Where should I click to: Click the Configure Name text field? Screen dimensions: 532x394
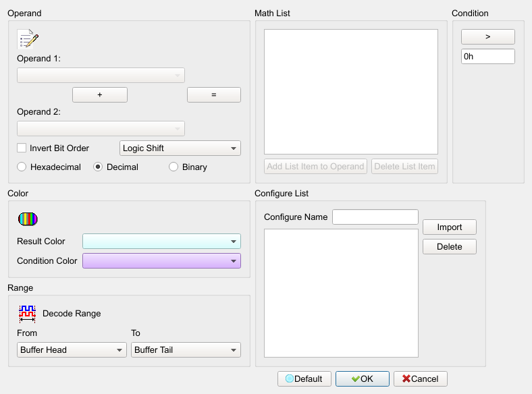click(x=375, y=217)
